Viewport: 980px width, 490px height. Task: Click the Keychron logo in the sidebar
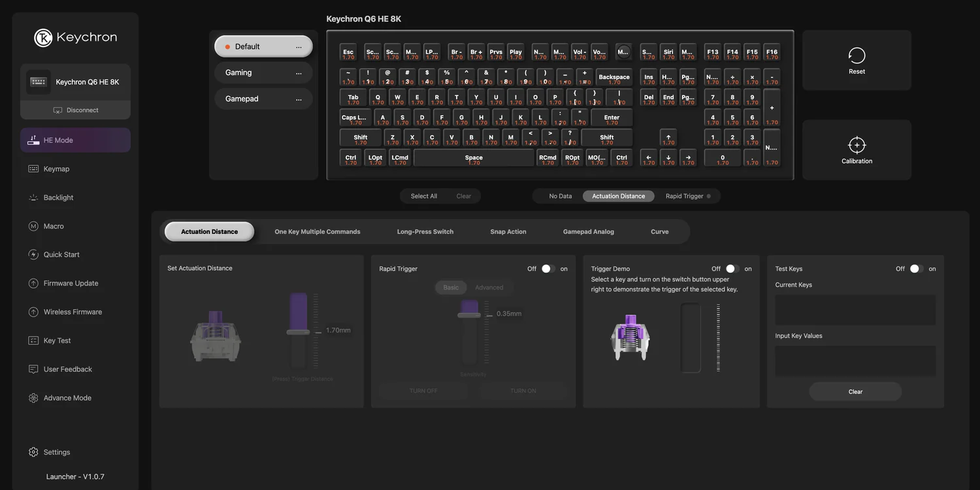pos(76,37)
